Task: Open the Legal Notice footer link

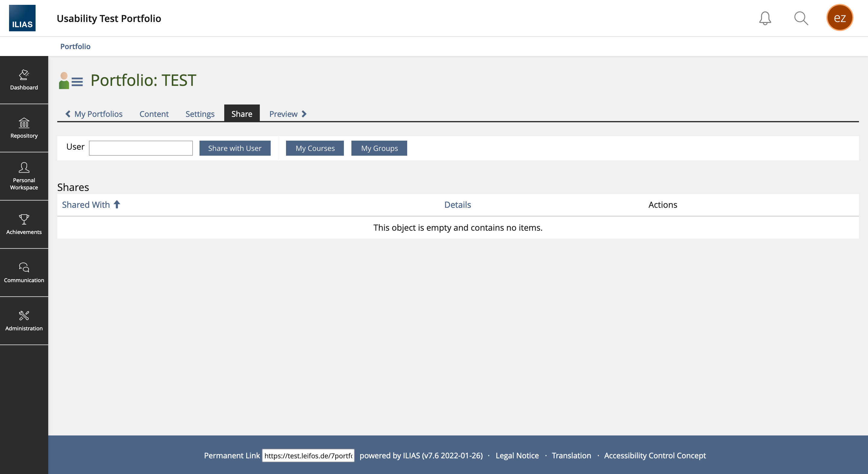Action: point(517,456)
